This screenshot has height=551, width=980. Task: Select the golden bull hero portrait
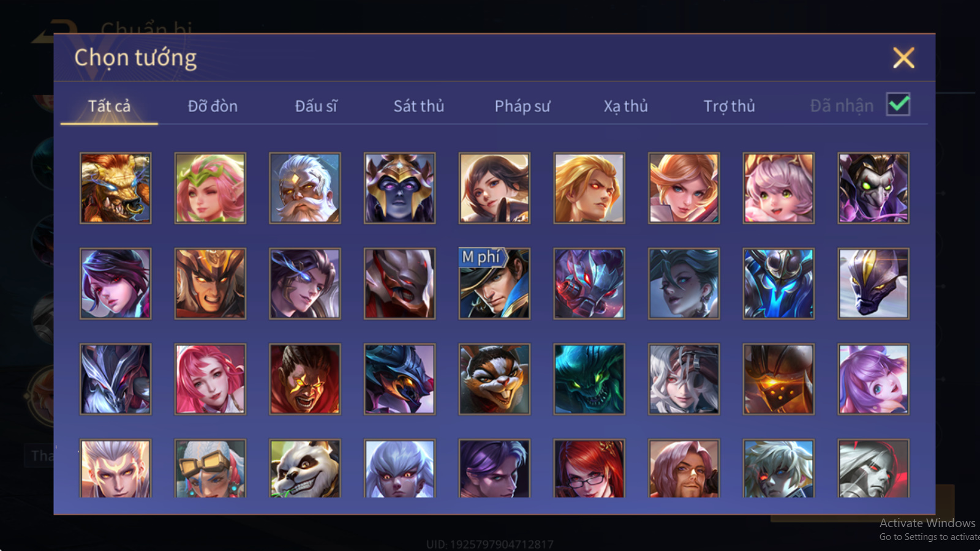click(x=115, y=188)
